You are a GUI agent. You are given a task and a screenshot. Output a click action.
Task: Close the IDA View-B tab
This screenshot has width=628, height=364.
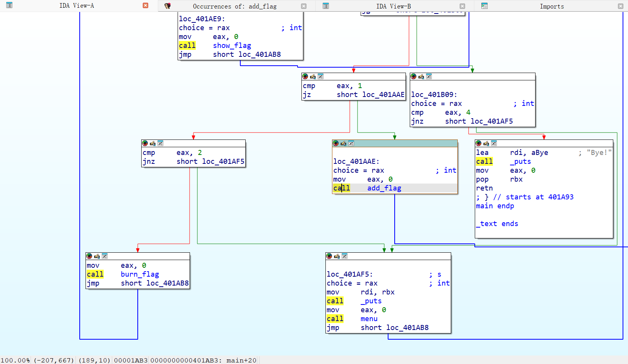(x=462, y=6)
